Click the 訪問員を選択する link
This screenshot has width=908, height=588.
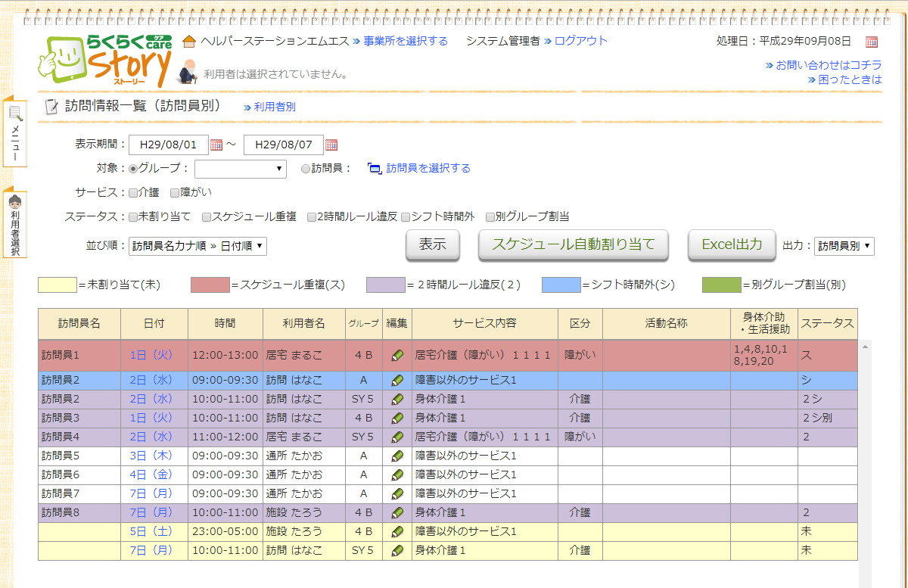click(428, 169)
